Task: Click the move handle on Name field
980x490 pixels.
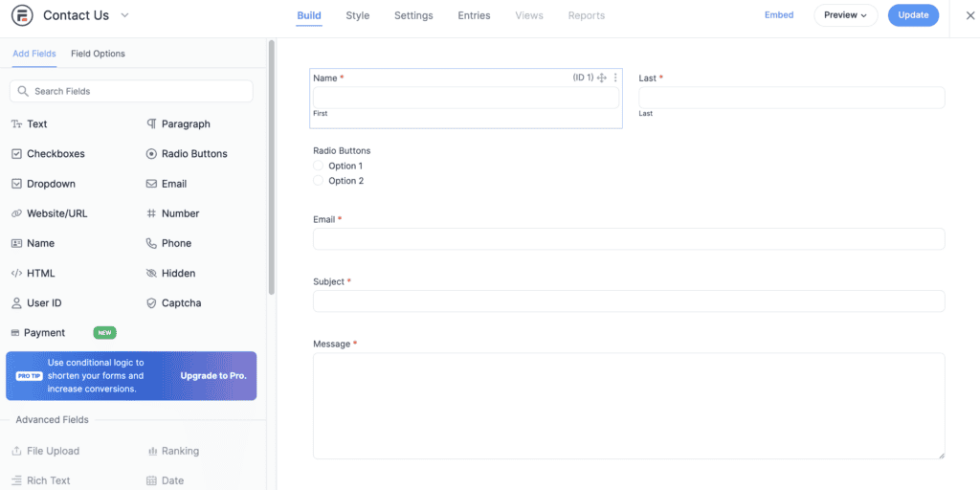Action: pyautogui.click(x=602, y=78)
